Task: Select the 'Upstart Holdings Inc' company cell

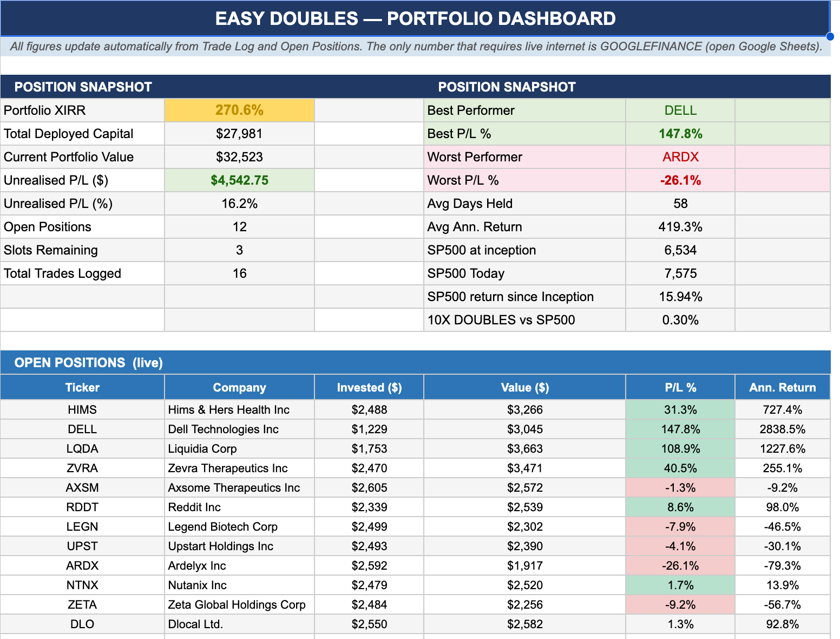Action: [239, 546]
